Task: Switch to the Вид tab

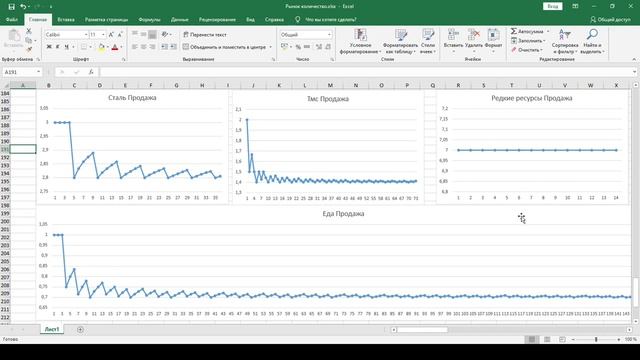Action: [x=250, y=19]
